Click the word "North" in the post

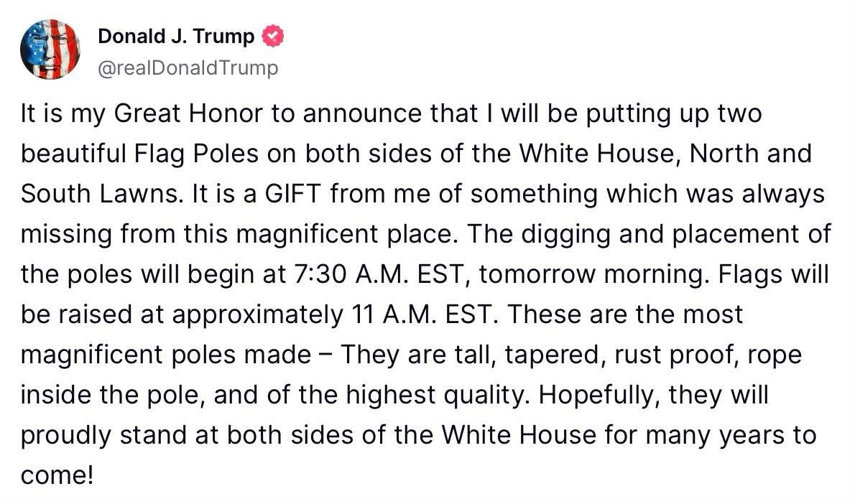pos(724,154)
